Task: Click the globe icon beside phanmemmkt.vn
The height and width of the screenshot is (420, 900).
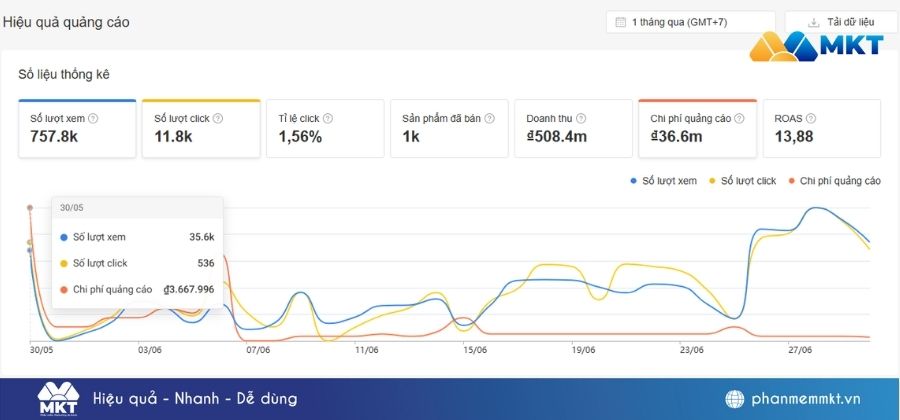Action: (x=734, y=399)
